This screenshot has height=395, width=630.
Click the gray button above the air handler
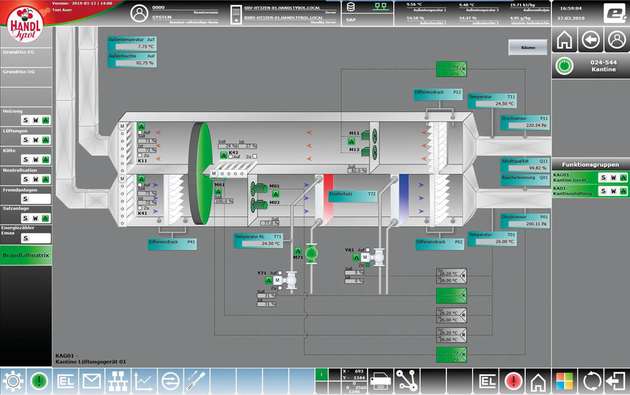point(528,47)
